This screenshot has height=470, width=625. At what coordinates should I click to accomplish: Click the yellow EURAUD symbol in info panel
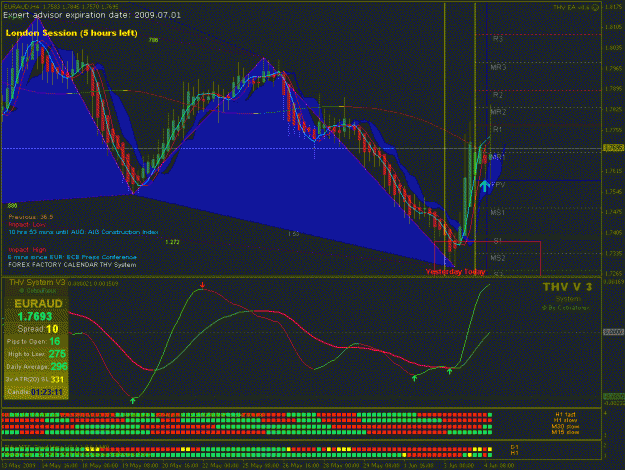[x=38, y=304]
